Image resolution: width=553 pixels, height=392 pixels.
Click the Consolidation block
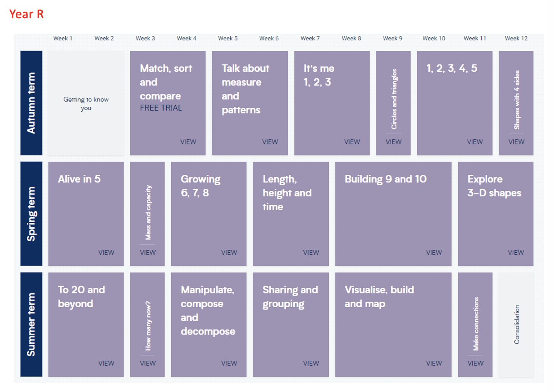pos(516,324)
